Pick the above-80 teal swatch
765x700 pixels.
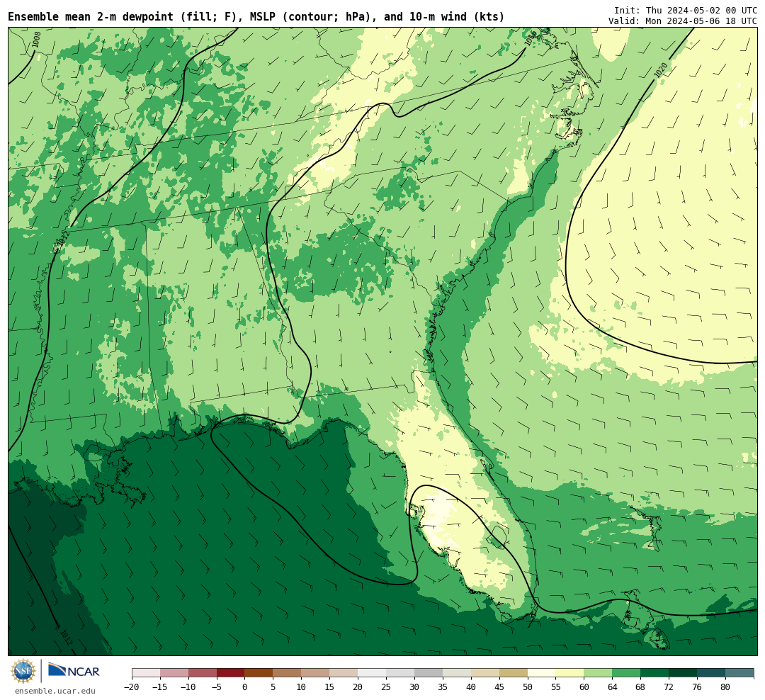[x=740, y=673]
